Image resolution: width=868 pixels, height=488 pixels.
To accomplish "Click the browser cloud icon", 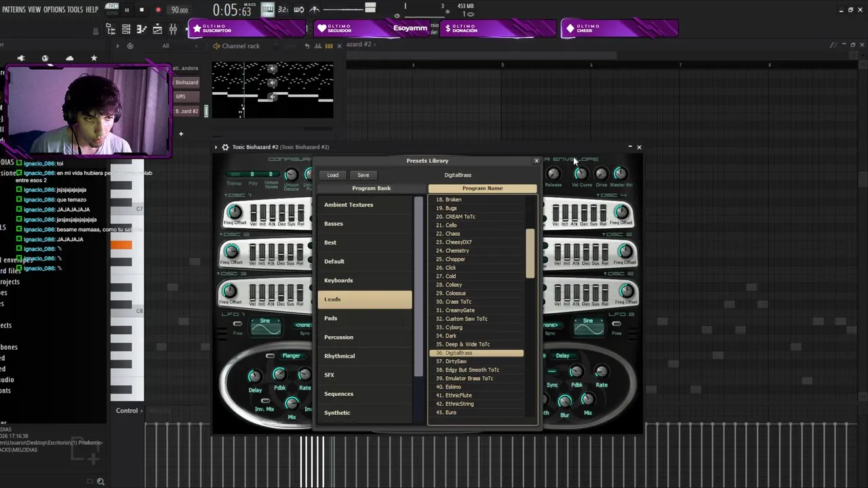I will (x=69, y=58).
